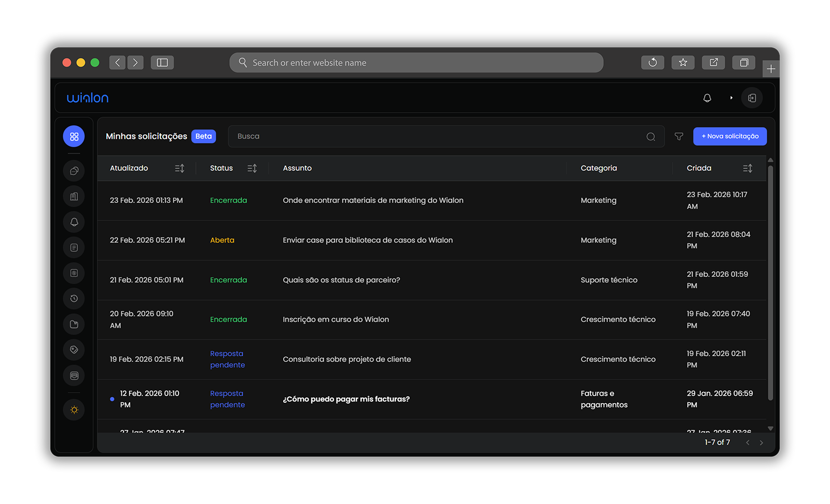Open a new browser tab

tap(771, 68)
